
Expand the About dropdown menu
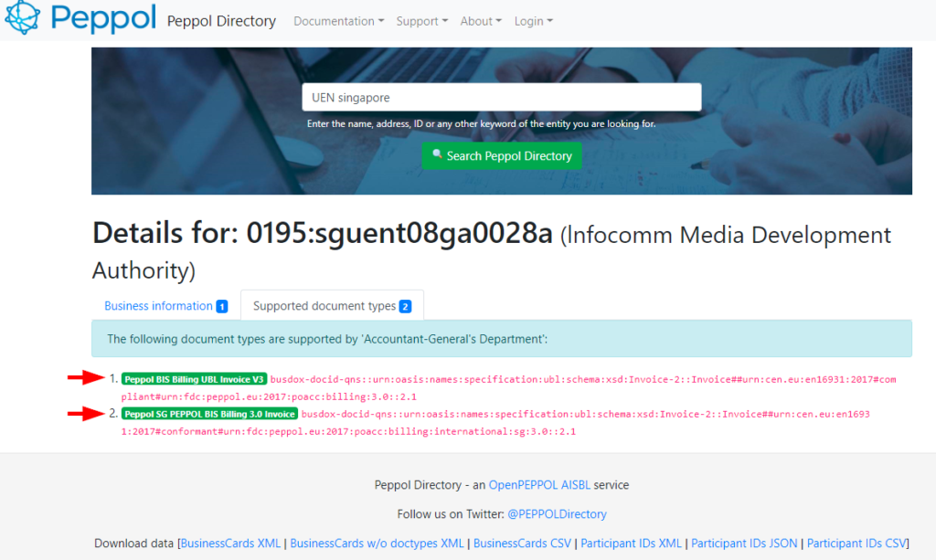[x=481, y=21]
